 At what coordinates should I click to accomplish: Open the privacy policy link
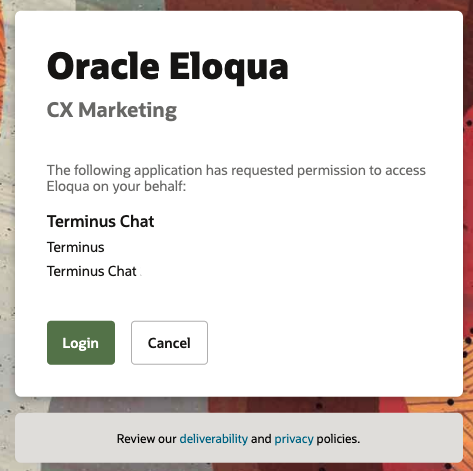tap(294, 439)
